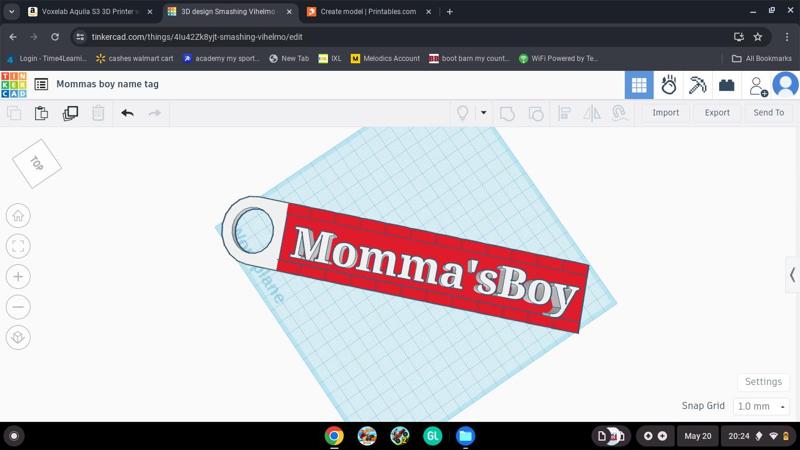This screenshot has height=450, width=800.
Task: Reload the Tinkercad page
Action: [55, 37]
